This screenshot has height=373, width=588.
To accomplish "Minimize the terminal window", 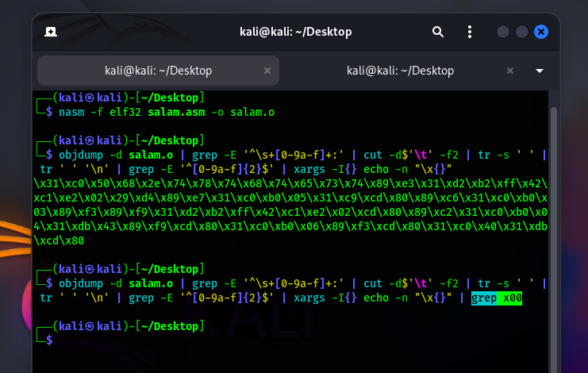I will click(503, 32).
